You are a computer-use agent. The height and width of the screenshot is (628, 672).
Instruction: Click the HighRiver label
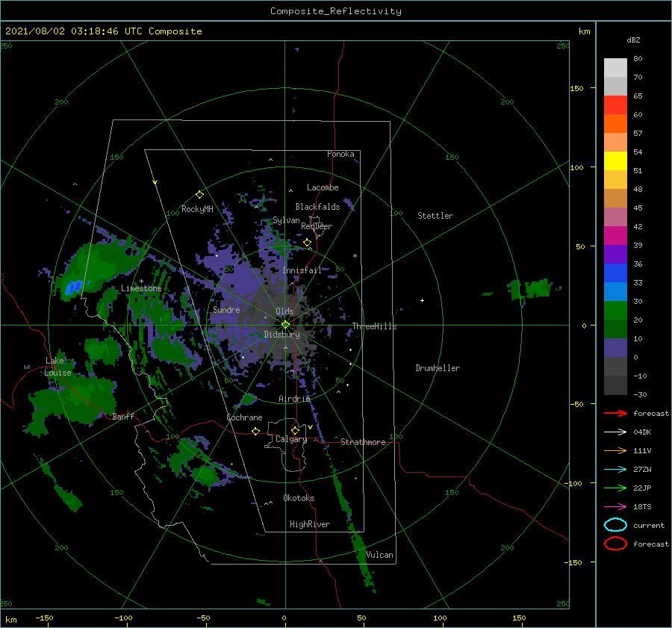[310, 524]
